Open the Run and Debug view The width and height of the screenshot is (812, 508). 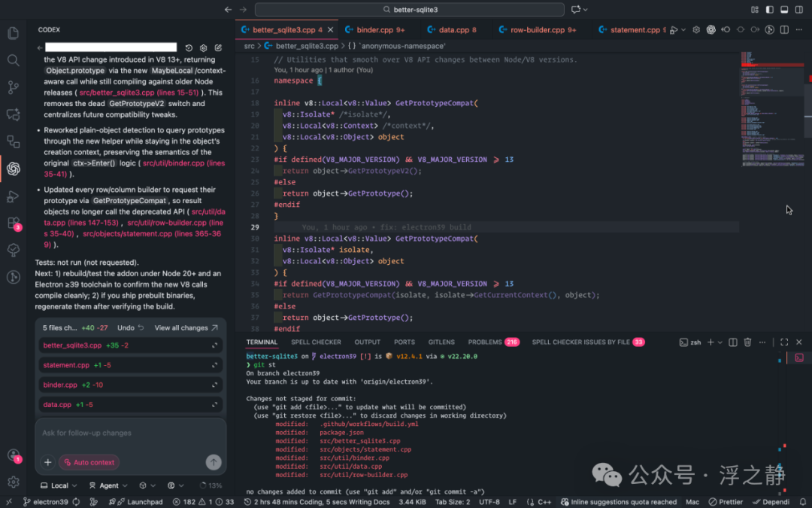click(14, 196)
